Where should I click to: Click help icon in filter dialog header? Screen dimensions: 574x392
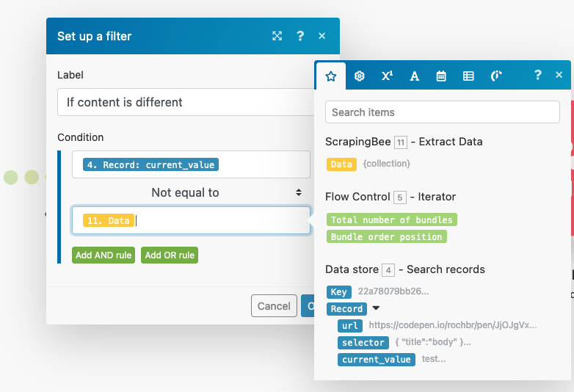[300, 36]
